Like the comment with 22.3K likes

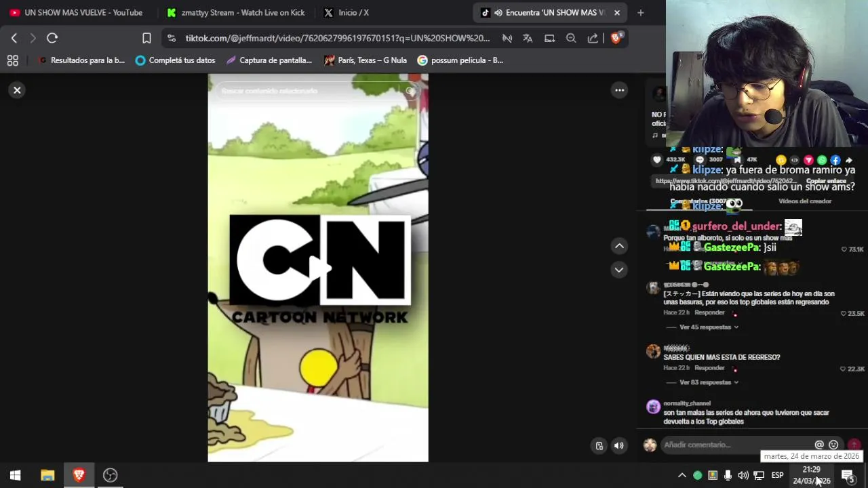point(844,369)
